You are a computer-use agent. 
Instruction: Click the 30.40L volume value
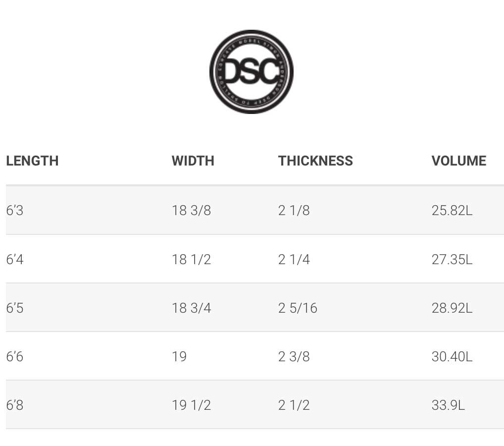pyautogui.click(x=452, y=356)
